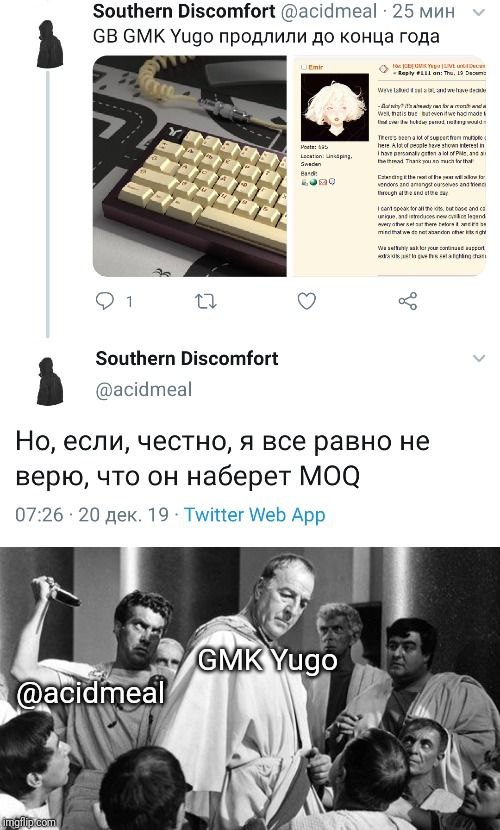500x830 pixels.
Task: Click Southern Discomfort name in top tweet
Action: pyautogui.click(x=184, y=12)
